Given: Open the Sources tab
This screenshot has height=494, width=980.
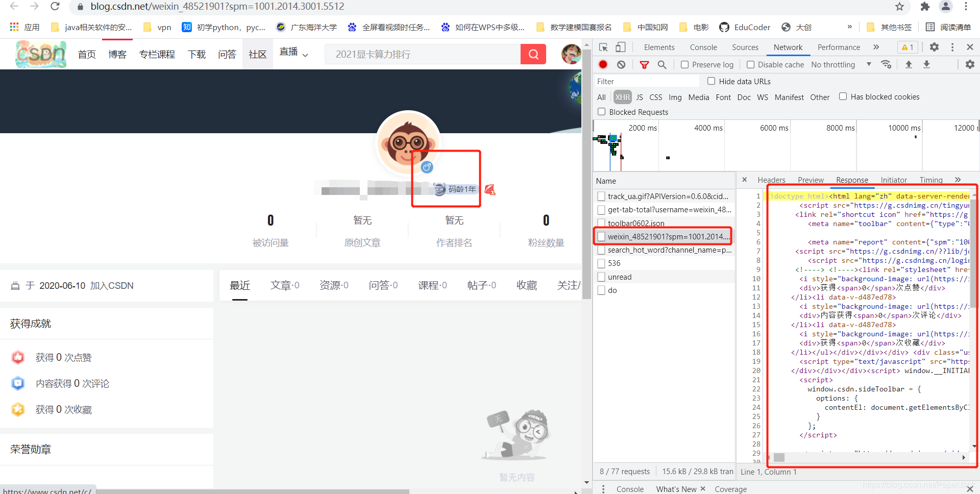Looking at the screenshot, I should point(745,47).
